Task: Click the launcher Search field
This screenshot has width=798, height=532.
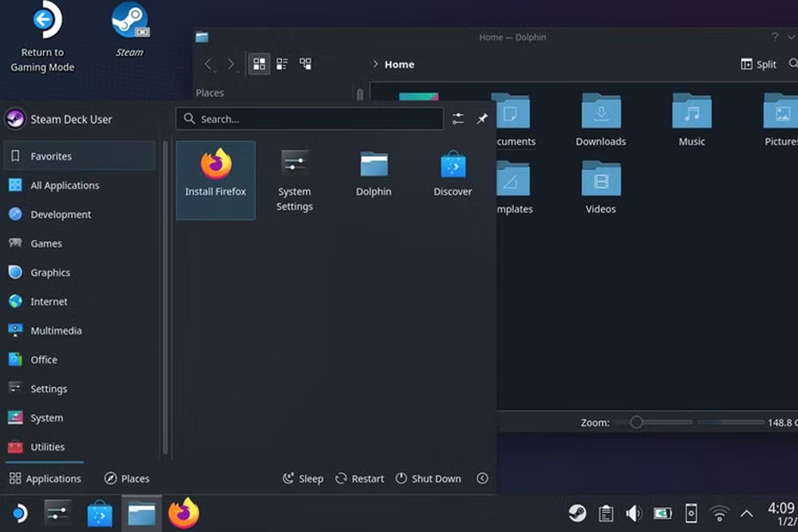Action: pos(309,118)
